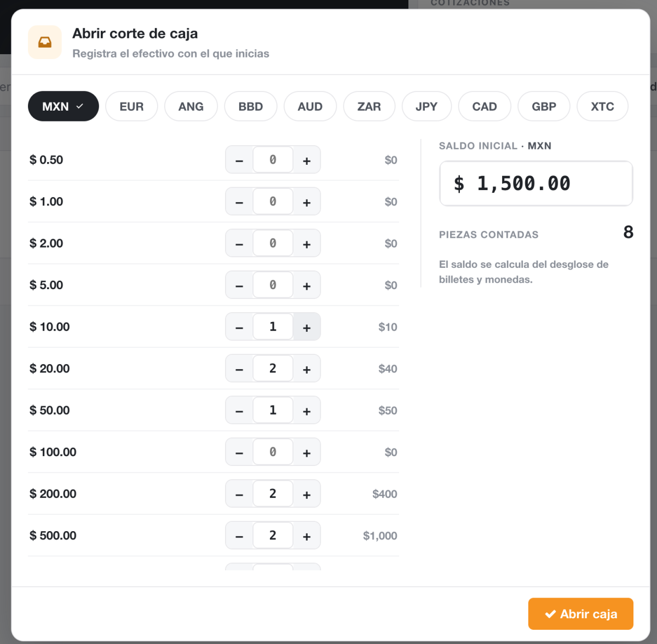657x644 pixels.
Task: Increase the $ 0.50 coin count
Action: [x=307, y=160]
